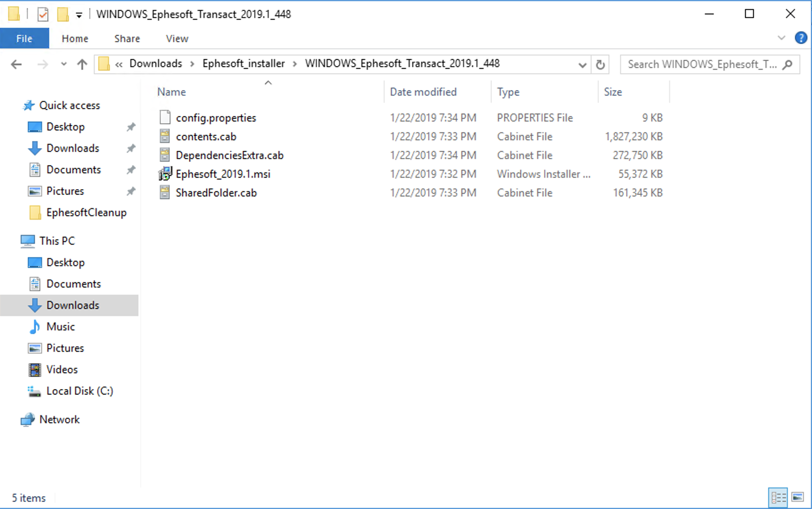The width and height of the screenshot is (812, 509).
Task: Open pinned Documents under Quick access
Action: (74, 170)
